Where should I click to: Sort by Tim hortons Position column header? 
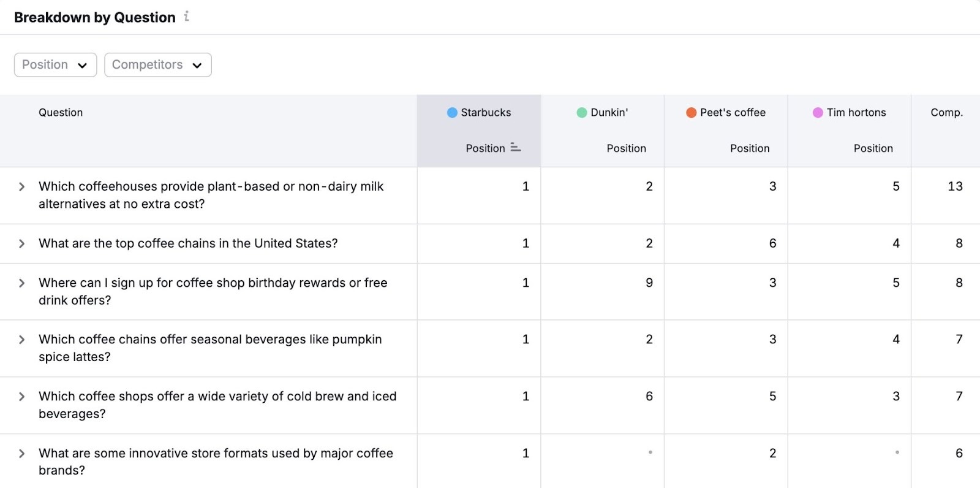(873, 148)
